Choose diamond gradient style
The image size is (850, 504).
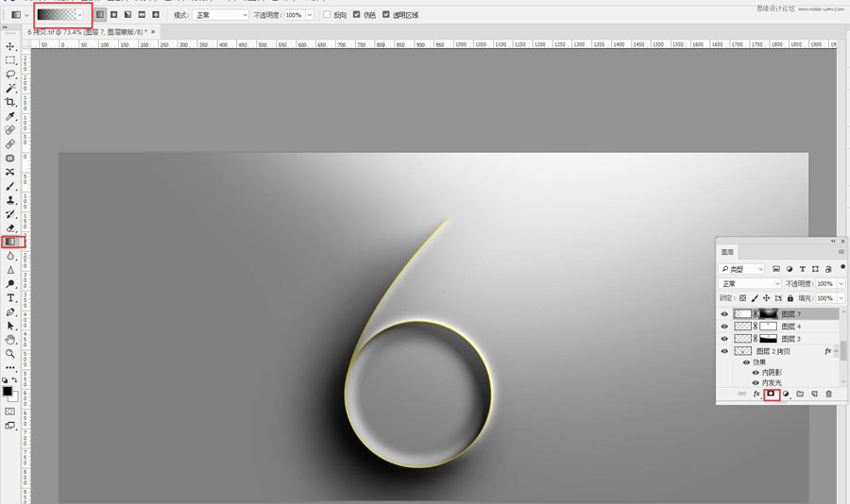(156, 15)
